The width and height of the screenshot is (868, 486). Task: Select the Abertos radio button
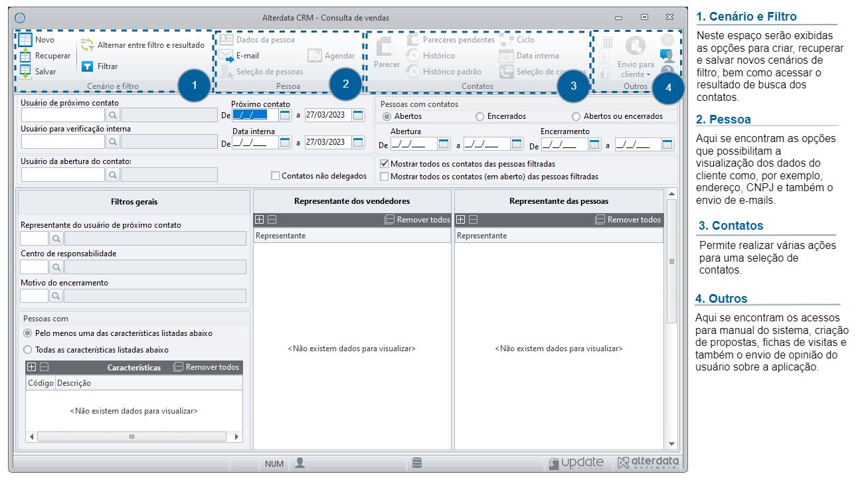(387, 116)
